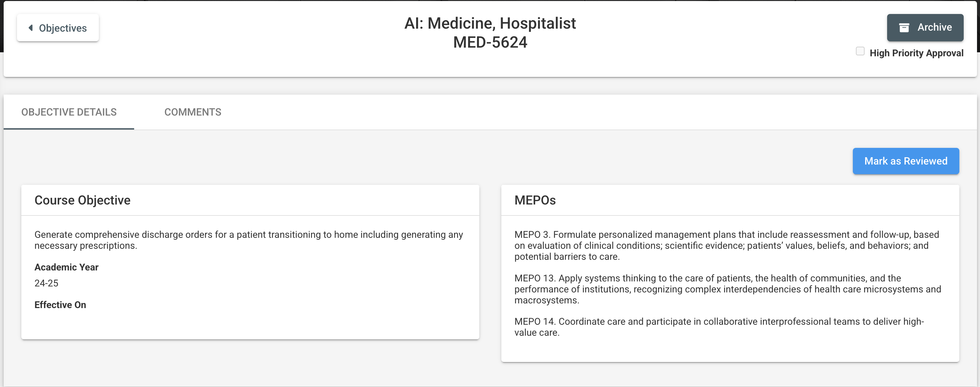Viewport: 980px width, 387px height.
Task: Go back using the Objectives button
Action: click(58, 28)
